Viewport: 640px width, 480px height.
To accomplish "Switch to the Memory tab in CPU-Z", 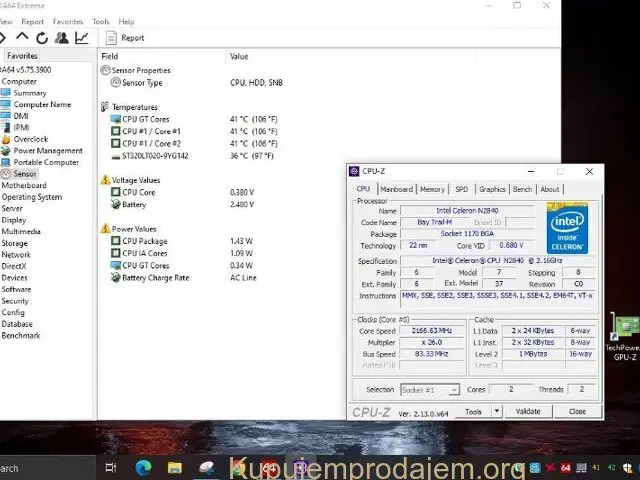I will (x=432, y=189).
